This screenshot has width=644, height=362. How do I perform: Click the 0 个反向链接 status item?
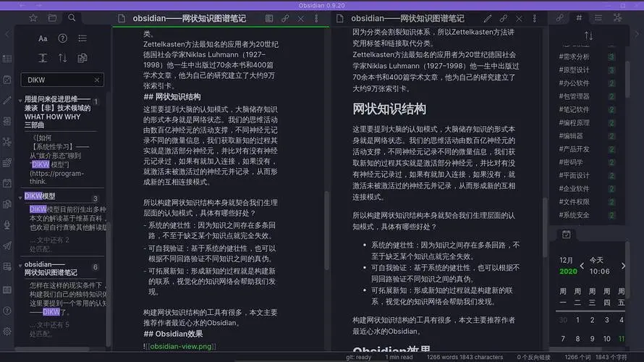(x=533, y=357)
